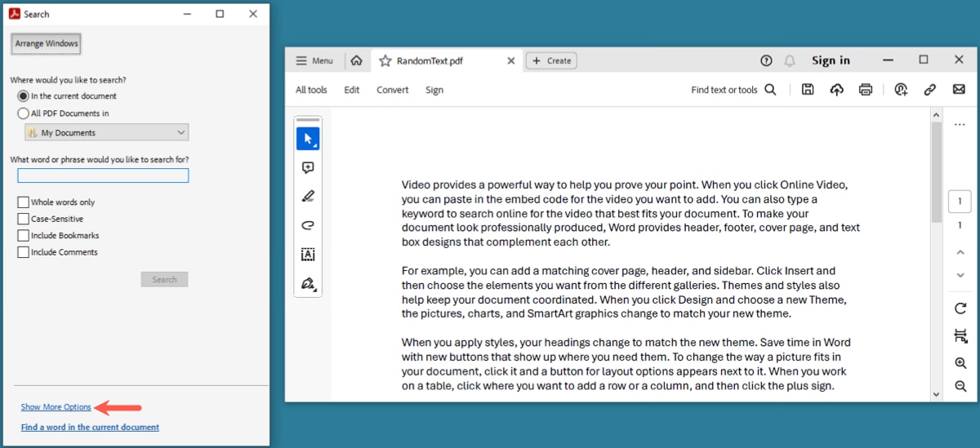Open the more options ellipsis in right panel

(960, 125)
